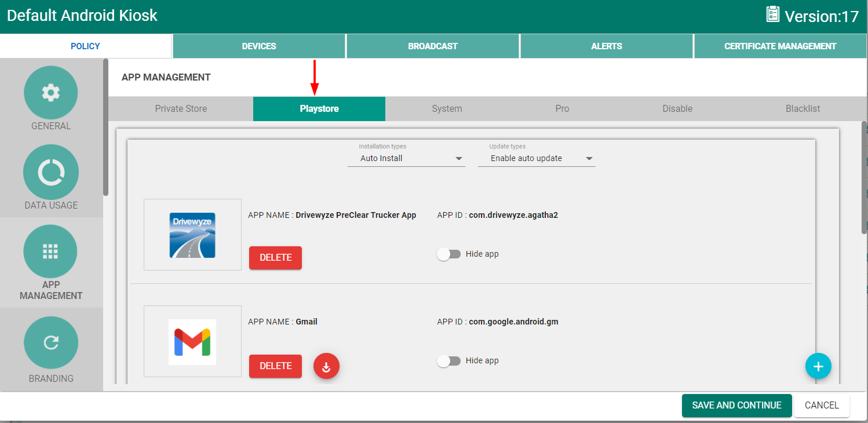Open the Update types dropdown
The width and height of the screenshot is (868, 423).
537,158
